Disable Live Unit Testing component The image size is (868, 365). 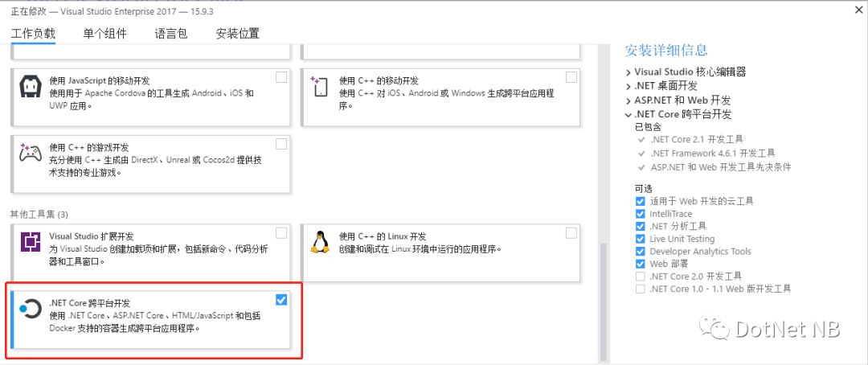point(641,239)
